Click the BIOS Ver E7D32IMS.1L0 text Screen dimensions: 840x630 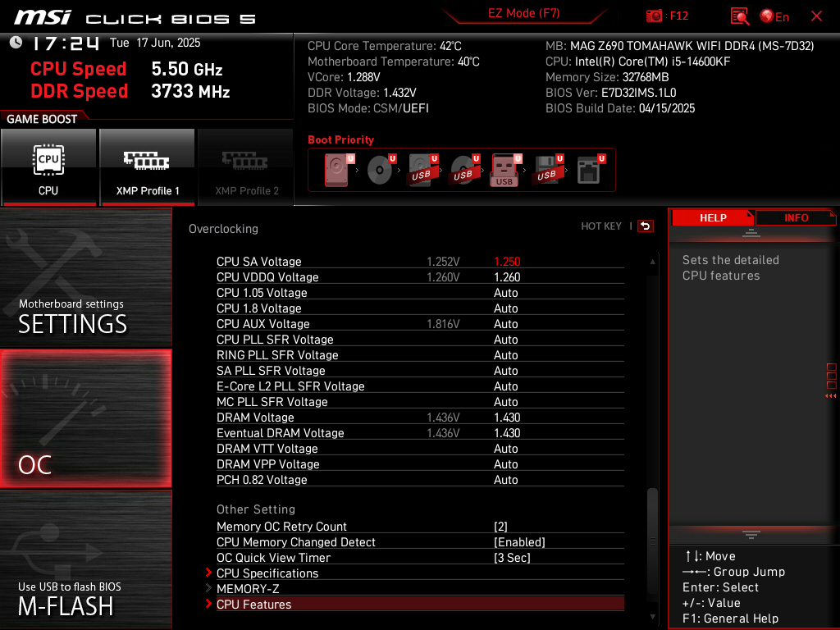pos(610,93)
